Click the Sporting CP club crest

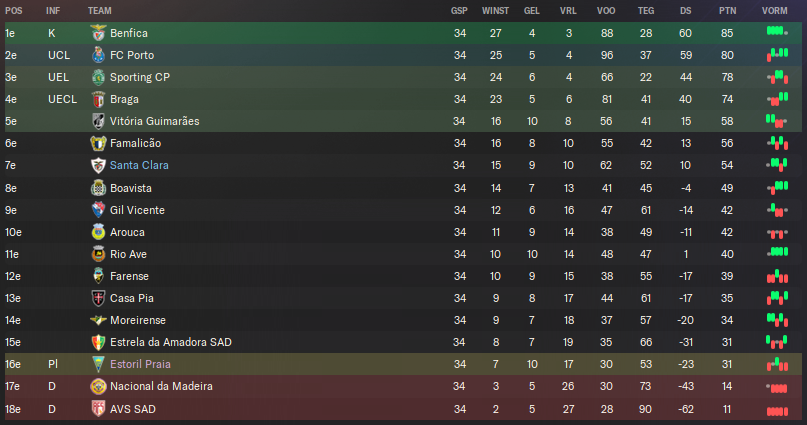[x=98, y=77]
